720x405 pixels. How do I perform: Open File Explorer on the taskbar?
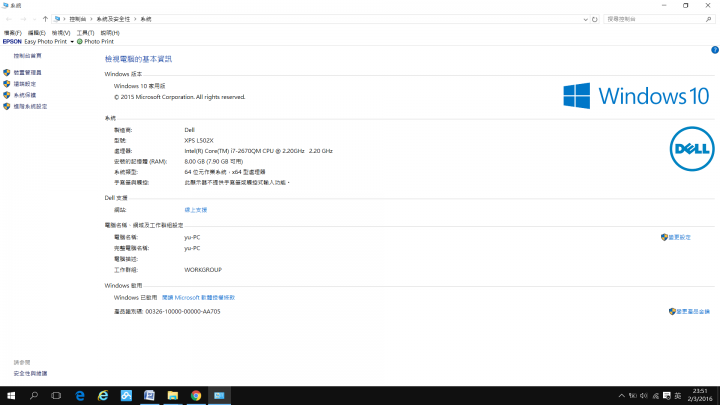click(173, 395)
